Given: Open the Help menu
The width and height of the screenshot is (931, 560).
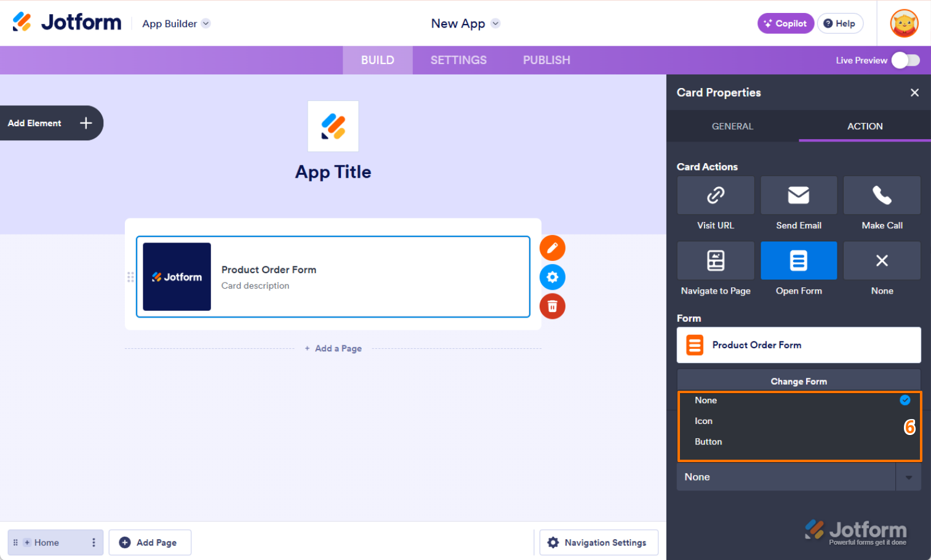Looking at the screenshot, I should click(x=840, y=23).
